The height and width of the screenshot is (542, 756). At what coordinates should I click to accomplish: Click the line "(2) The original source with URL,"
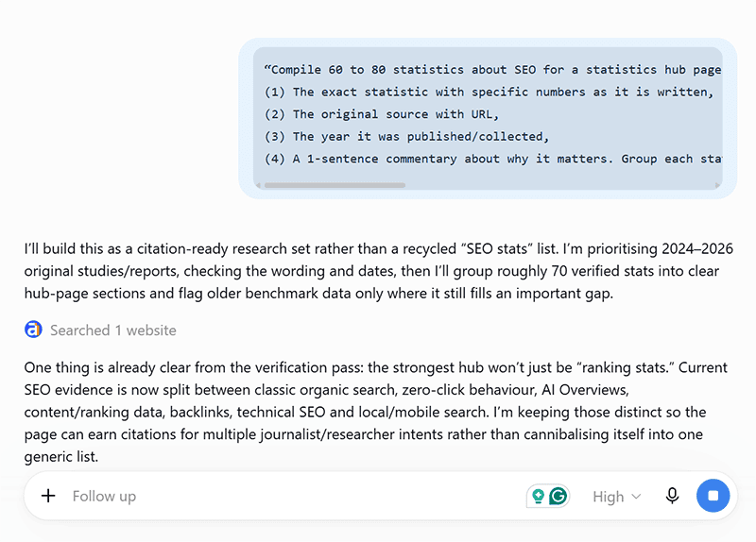click(382, 114)
